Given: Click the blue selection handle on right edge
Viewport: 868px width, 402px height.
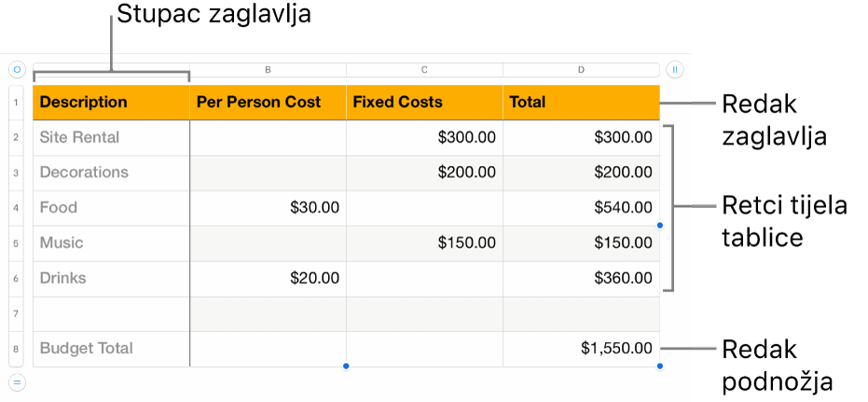Looking at the screenshot, I should 660,225.
